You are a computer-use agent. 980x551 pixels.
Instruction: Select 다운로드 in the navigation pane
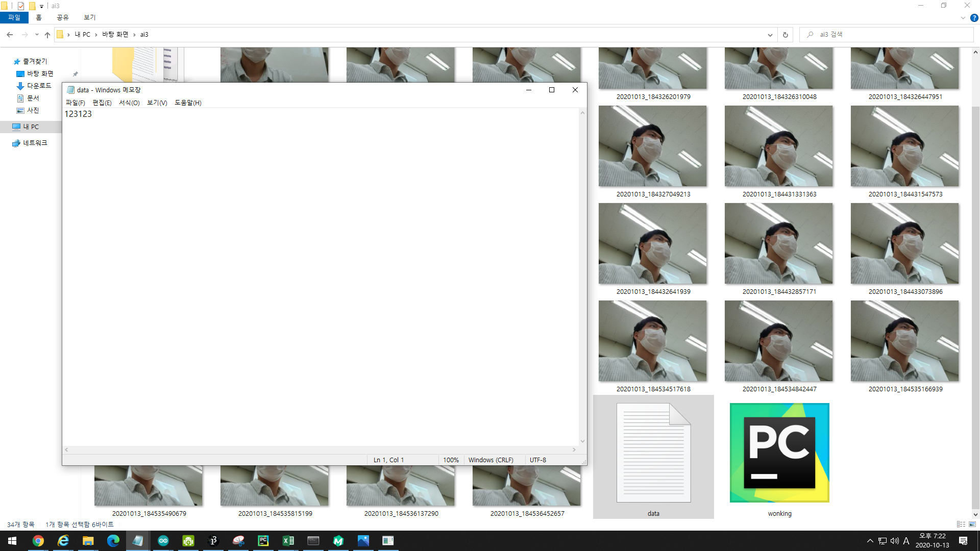[x=39, y=86]
